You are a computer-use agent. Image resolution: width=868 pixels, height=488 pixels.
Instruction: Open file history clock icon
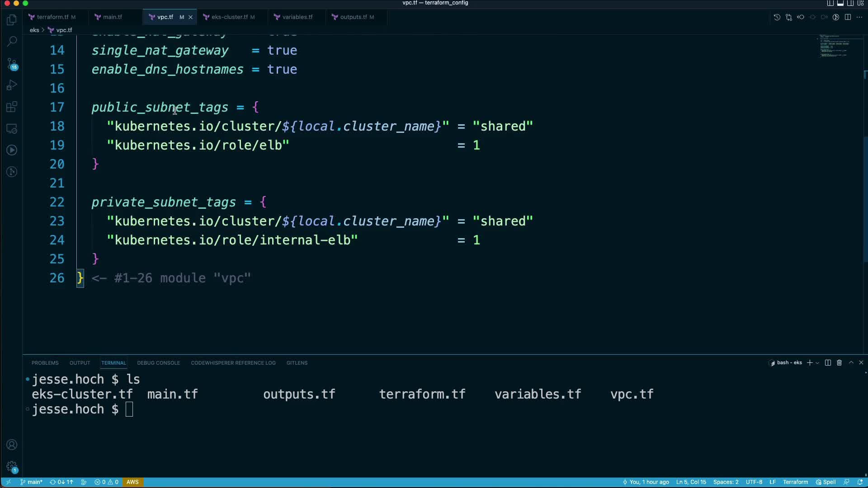coord(777,17)
